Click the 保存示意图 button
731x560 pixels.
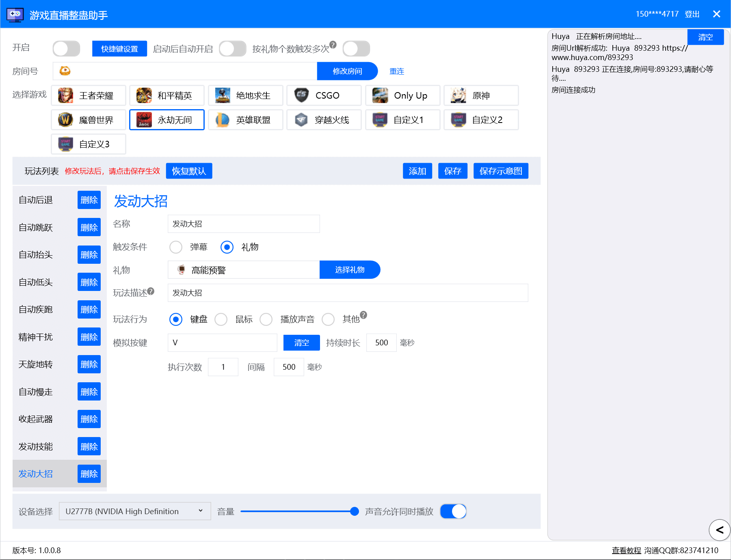(501, 171)
